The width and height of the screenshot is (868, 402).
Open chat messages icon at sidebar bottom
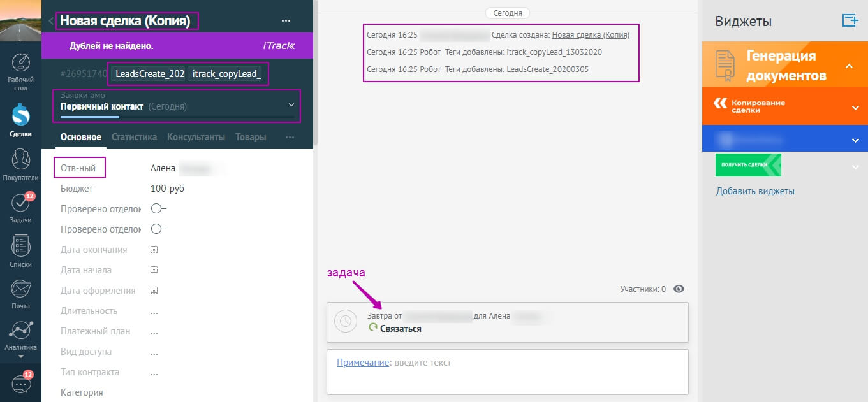pyautogui.click(x=21, y=384)
